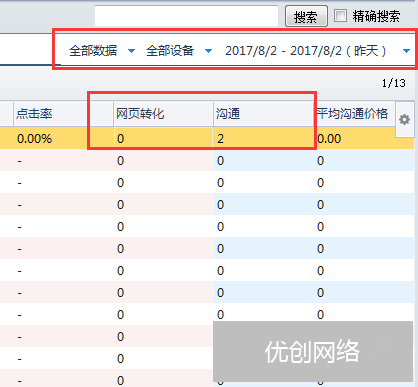Select the 沟通 value 2 cell

tap(263, 138)
